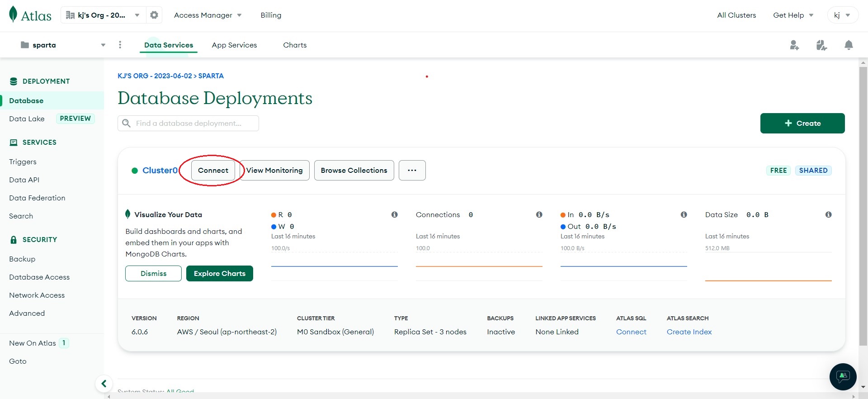This screenshot has width=868, height=399.
Task: Open Data API in sidebar
Action: [24, 180]
